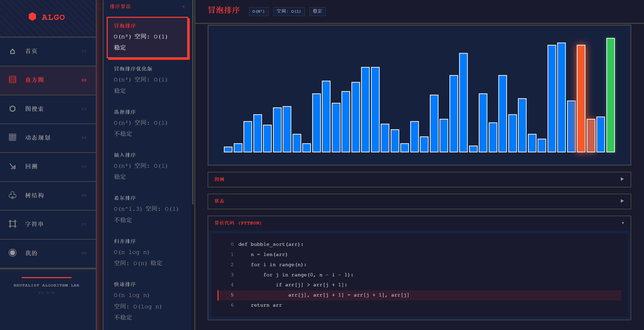Viewport: 644px width, 330px height.
Task: Go to the 首页 navigation item
Action: tap(48, 51)
